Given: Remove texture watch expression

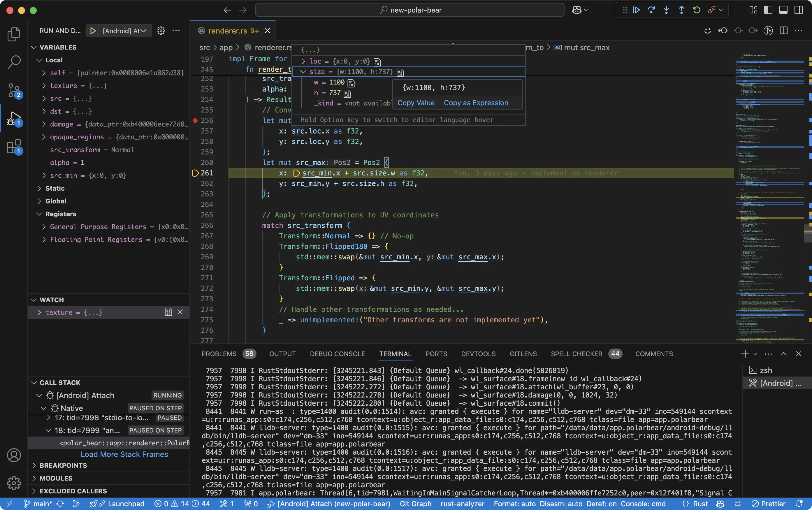Looking at the screenshot, I should pos(180,312).
